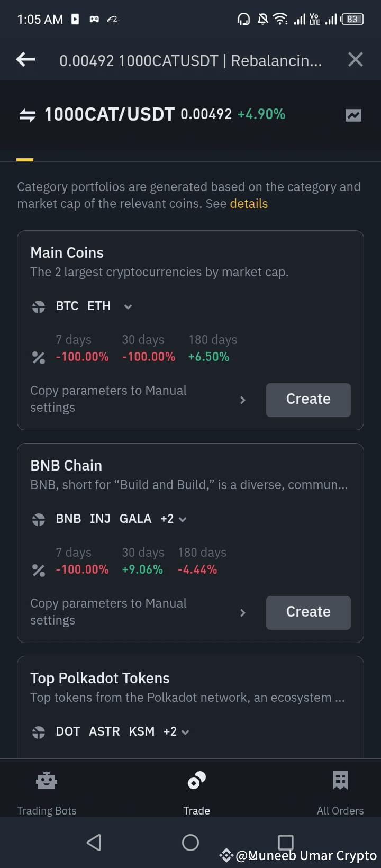Go back using the header arrow
The width and height of the screenshot is (381, 868).
25,60
